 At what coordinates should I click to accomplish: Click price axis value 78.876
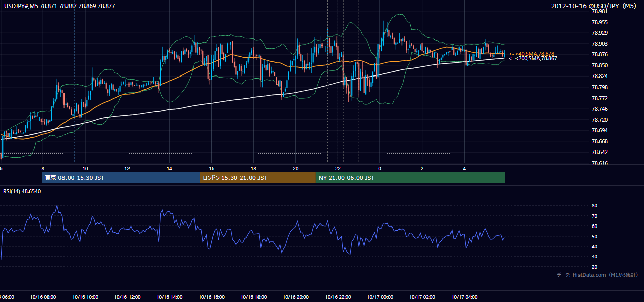coord(599,55)
